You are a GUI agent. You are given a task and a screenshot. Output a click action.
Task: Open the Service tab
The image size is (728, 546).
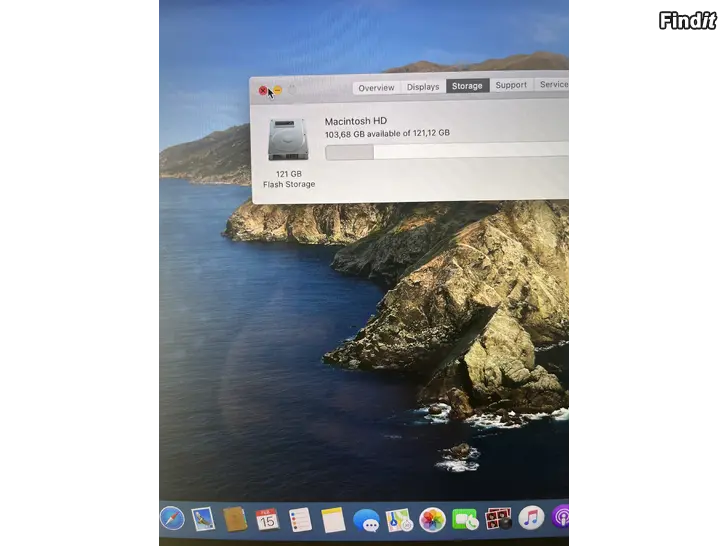553,85
